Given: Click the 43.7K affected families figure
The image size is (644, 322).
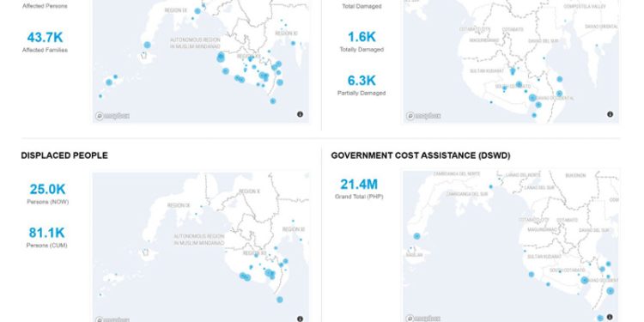Looking at the screenshot, I should point(46,38).
